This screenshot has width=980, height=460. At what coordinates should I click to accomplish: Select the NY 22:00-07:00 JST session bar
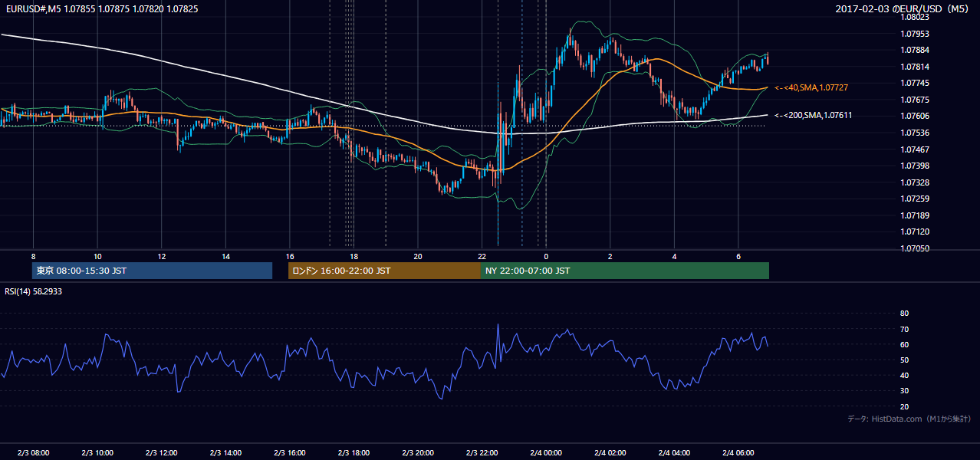625,271
